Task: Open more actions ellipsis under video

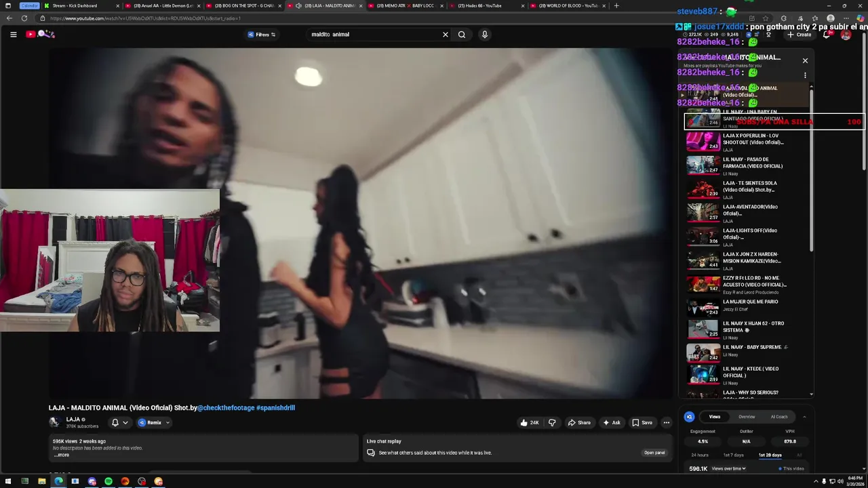Action: tap(667, 422)
